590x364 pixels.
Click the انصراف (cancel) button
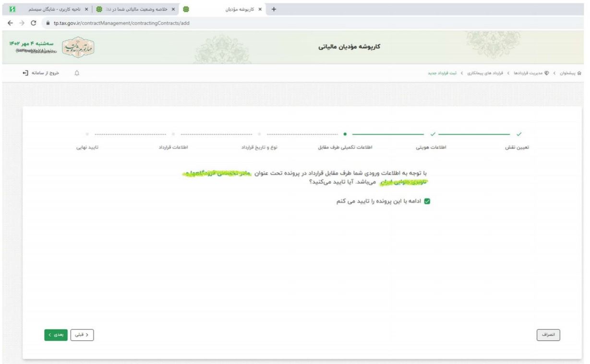tap(548, 335)
